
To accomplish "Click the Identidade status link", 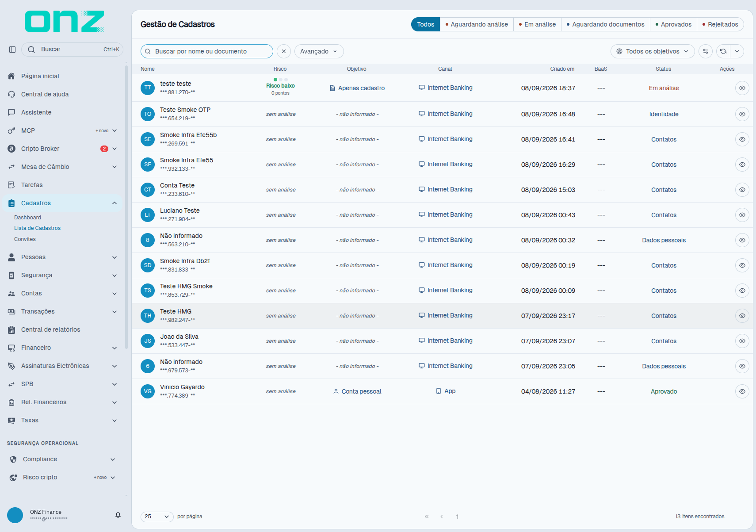I will (664, 114).
